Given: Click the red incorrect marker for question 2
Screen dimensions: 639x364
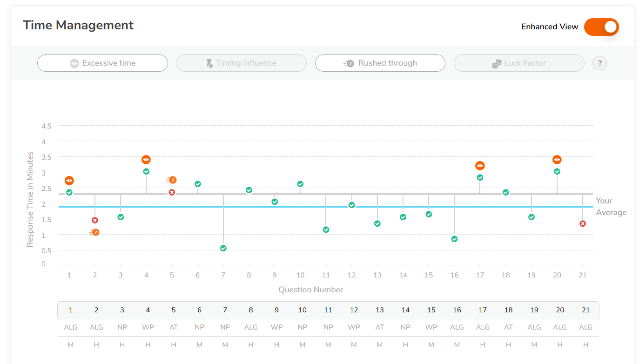Looking at the screenshot, I should [95, 220].
